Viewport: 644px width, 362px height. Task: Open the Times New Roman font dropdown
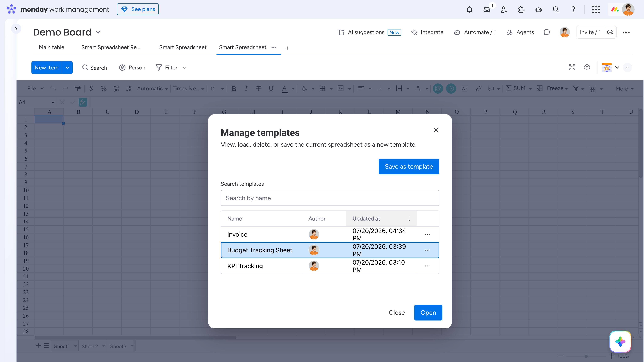pos(188,88)
